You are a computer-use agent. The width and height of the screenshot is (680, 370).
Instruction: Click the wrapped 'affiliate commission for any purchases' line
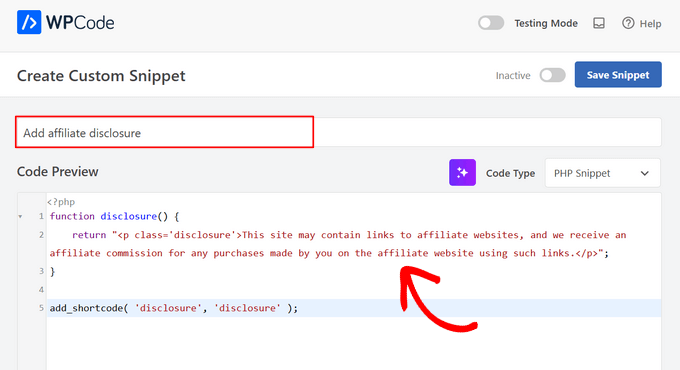329,253
